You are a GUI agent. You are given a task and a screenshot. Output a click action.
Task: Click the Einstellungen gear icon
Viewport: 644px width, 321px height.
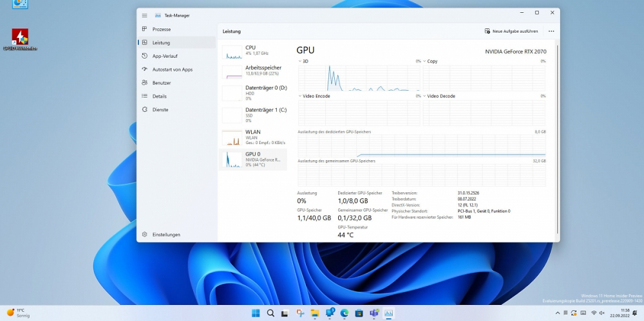[x=144, y=234]
